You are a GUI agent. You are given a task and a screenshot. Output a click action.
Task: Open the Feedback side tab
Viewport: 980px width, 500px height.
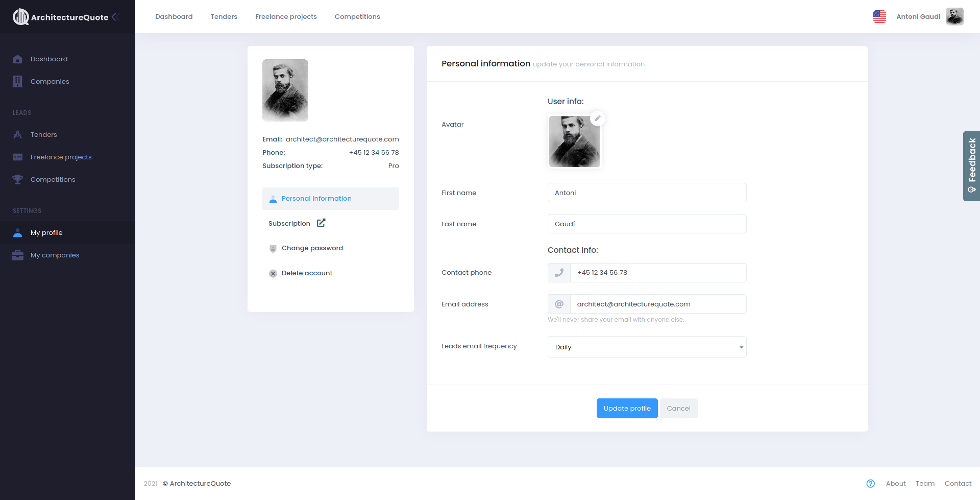[x=971, y=166]
